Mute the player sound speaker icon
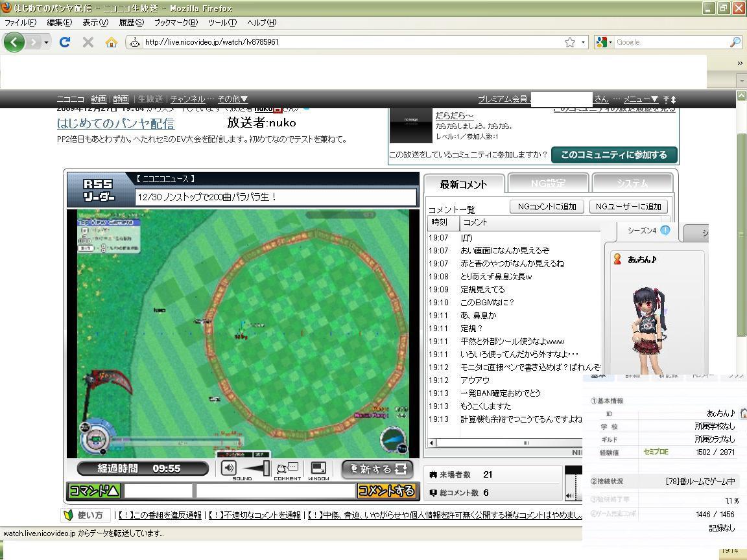The image size is (747, 560). [229, 468]
